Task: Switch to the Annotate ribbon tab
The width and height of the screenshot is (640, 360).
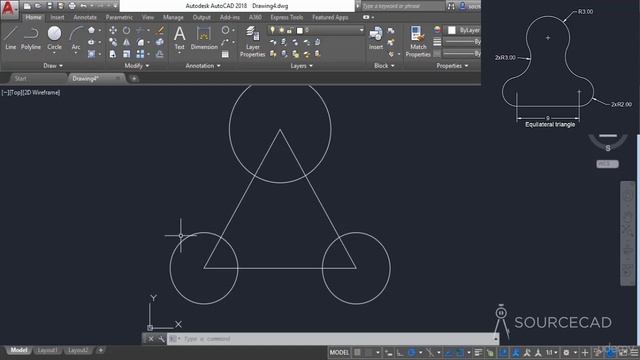Action: [85, 17]
